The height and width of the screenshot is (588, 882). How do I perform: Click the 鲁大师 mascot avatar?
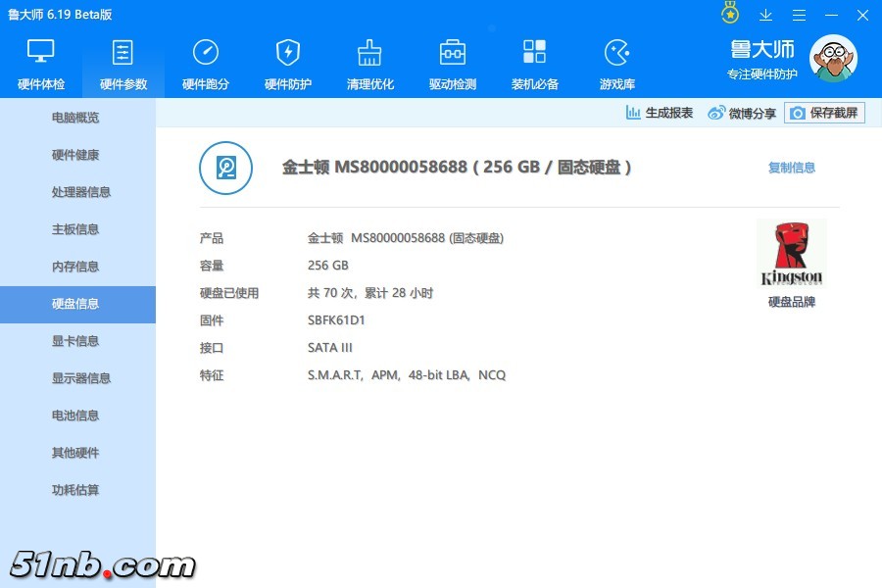832,59
